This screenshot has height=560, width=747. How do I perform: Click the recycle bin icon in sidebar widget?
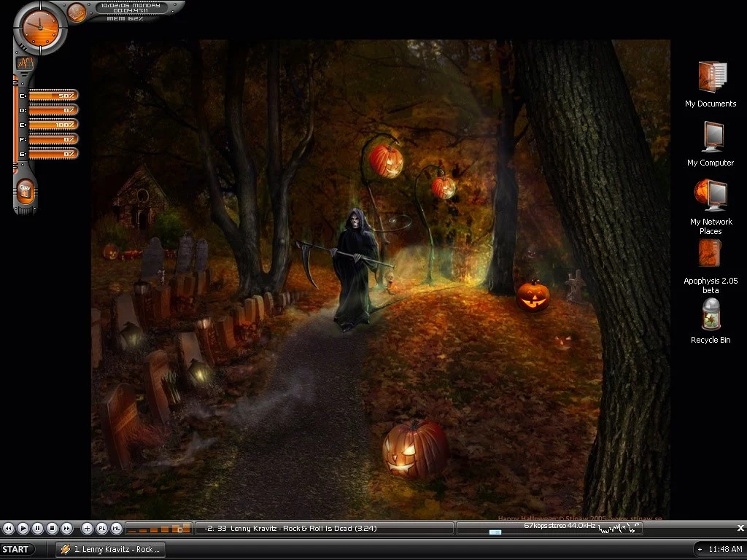pyautogui.click(x=26, y=192)
